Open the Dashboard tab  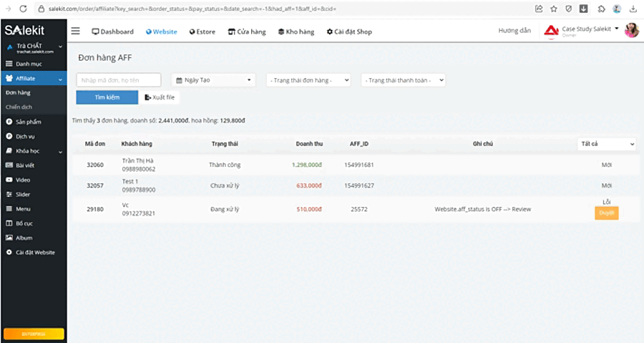pyautogui.click(x=112, y=32)
